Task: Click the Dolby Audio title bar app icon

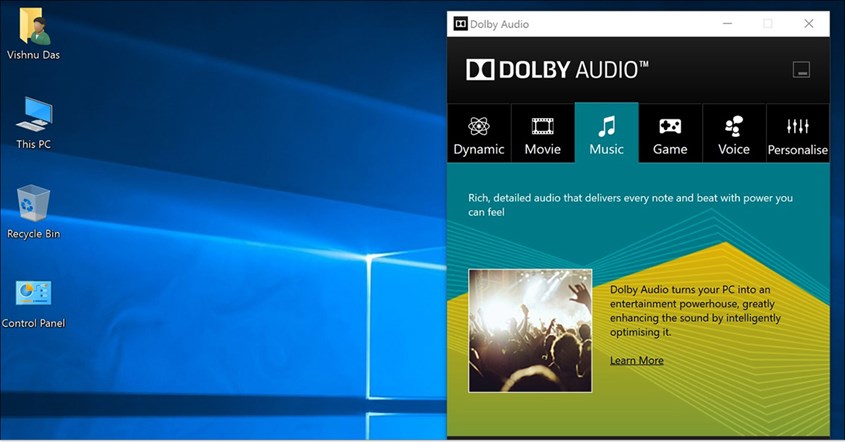Action: pos(460,24)
